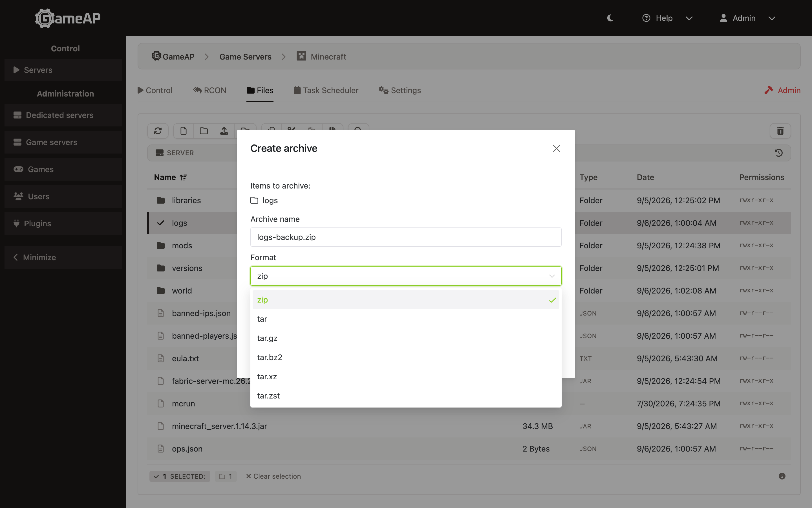The width and height of the screenshot is (812, 508).
Task: Minimize the sidebar
Action: [x=63, y=257]
